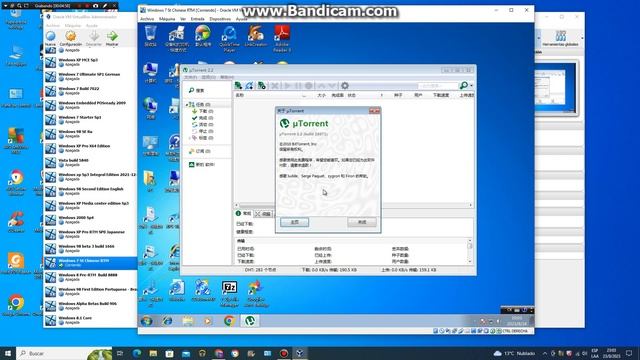The height and width of the screenshot is (360, 640).
Task: Select Inactive category in µTorrent sidebar
Action: pos(202,131)
